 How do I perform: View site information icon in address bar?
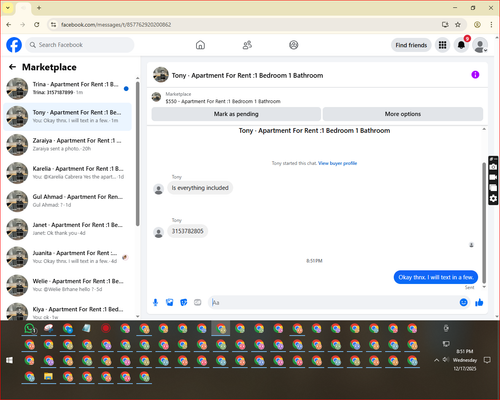53,25
